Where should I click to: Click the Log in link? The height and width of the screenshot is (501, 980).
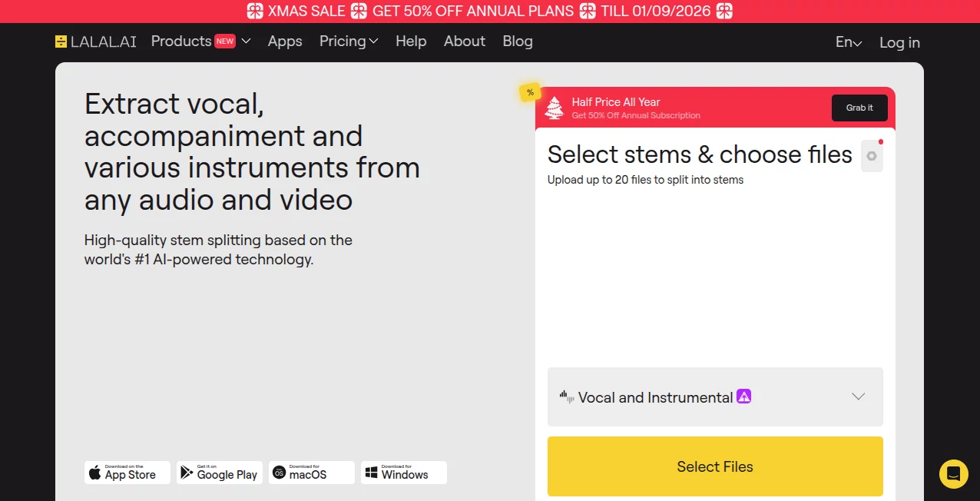pos(899,42)
